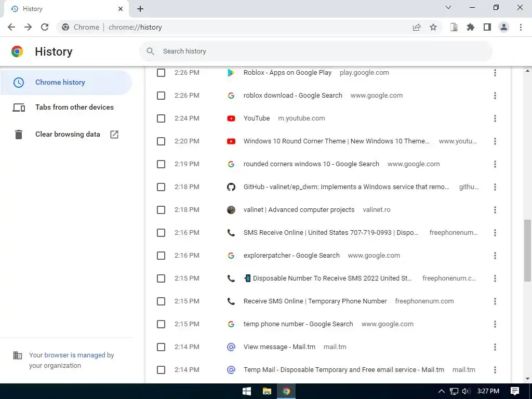Check the SMS Receive Online 707-719-0993 entry
Screen dimensions: 532x399
pyautogui.click(x=161, y=233)
